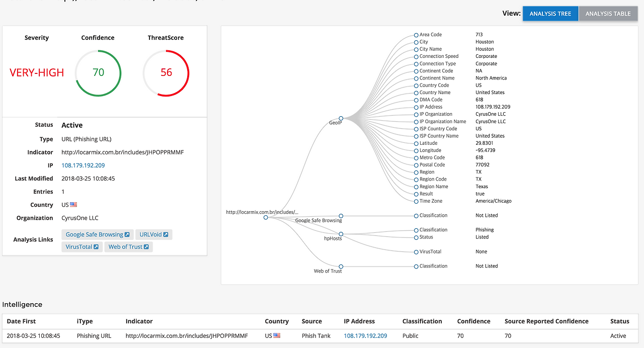
Task: Click the Active status in Intelligence row
Action: (x=618, y=336)
